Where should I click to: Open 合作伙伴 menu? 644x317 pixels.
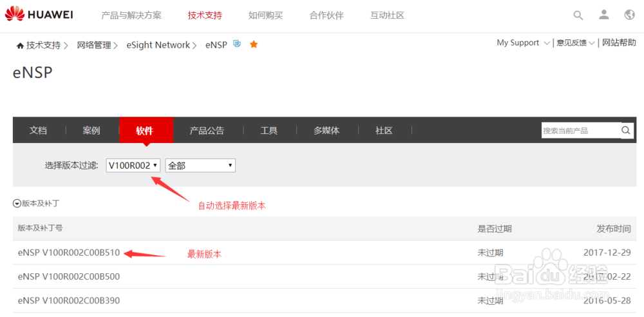(x=327, y=15)
